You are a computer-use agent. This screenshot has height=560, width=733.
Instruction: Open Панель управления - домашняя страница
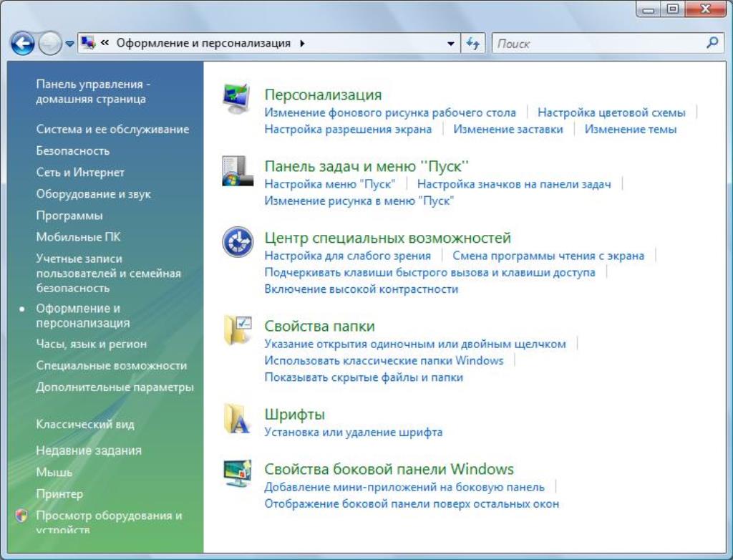[93, 91]
